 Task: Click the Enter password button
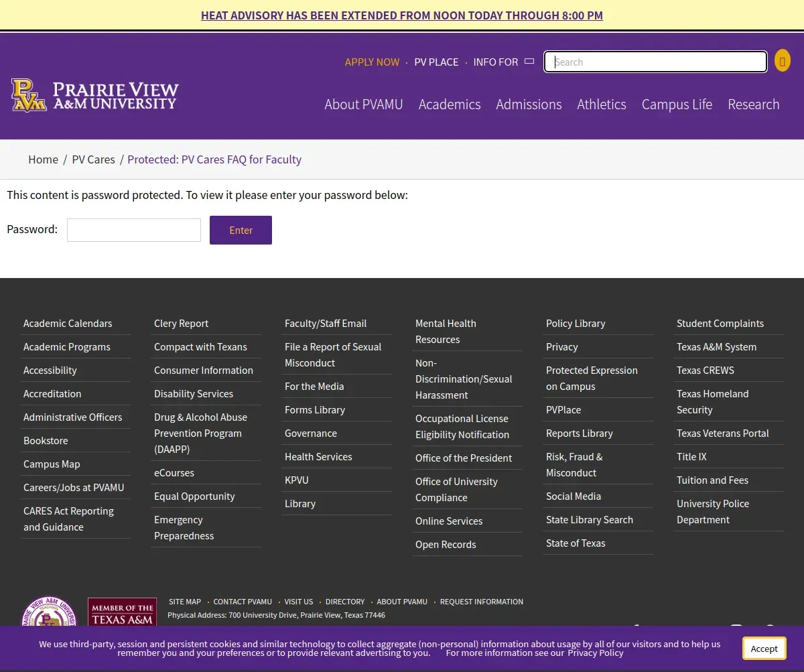241,230
